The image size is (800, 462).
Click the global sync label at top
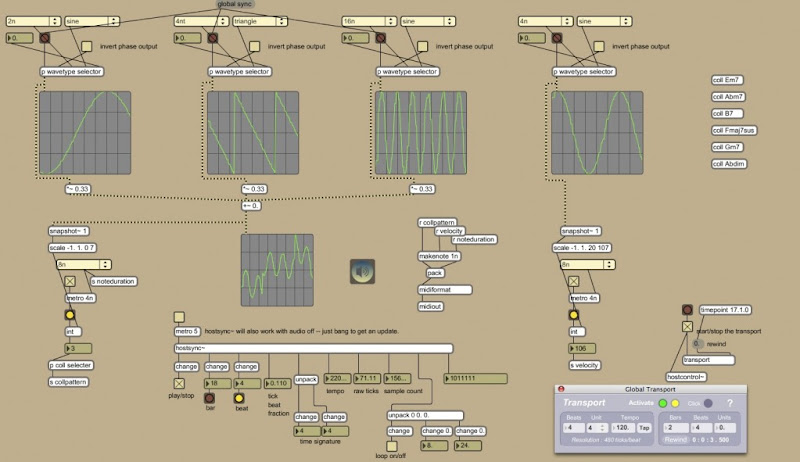(235, 4)
